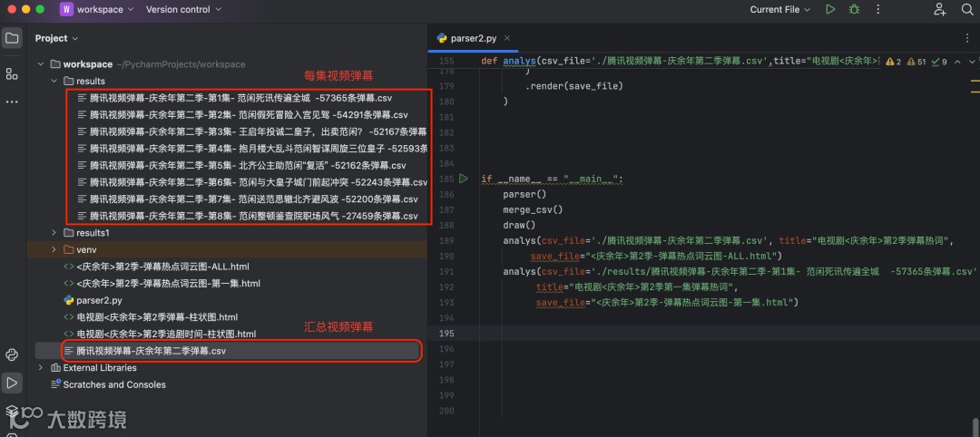The image size is (980, 437).
Task: Show weak warnings count 51
Action: point(916,62)
